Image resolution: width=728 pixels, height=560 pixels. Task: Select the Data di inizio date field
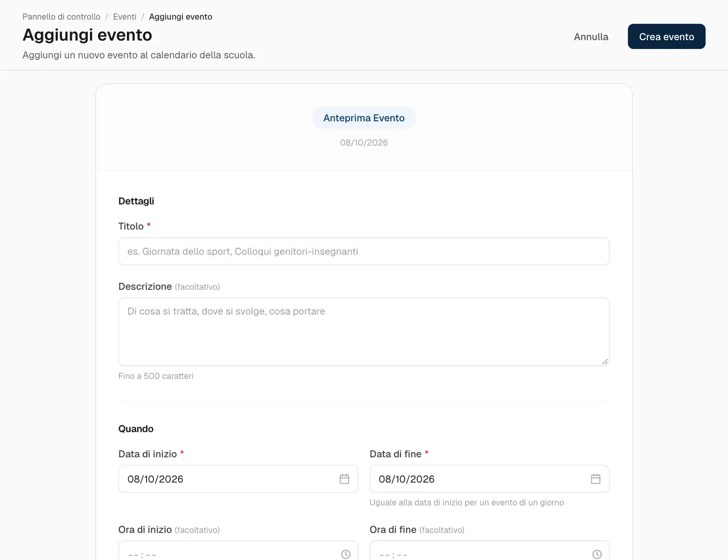[x=238, y=479]
